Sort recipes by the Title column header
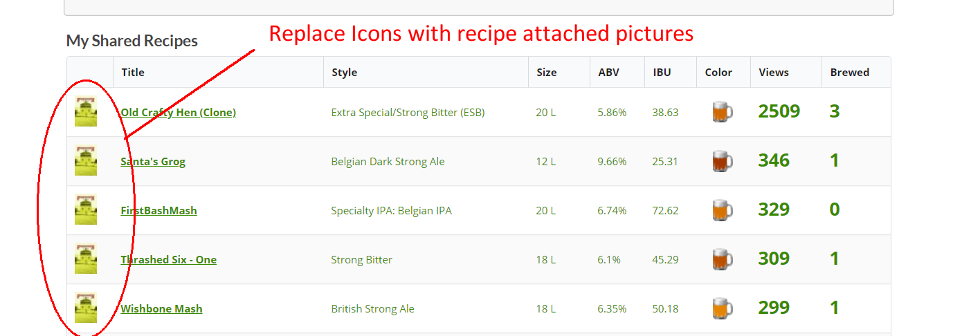This screenshot has width=980, height=336. point(133,72)
